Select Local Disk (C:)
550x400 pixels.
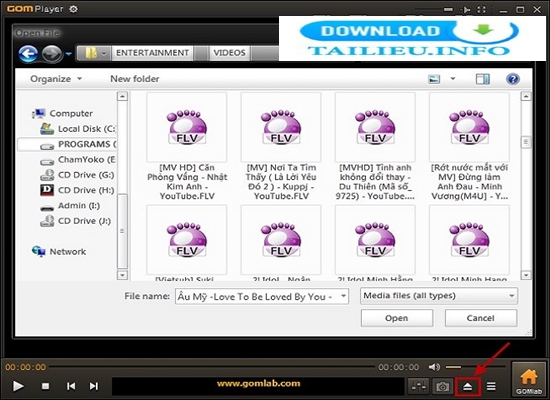pyautogui.click(x=78, y=129)
